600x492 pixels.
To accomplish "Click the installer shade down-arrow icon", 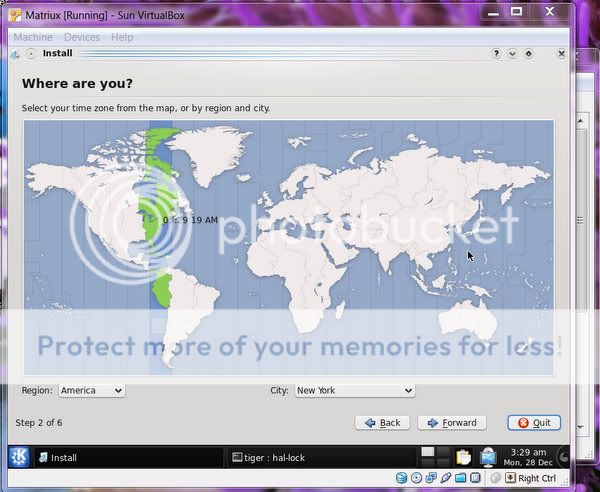I will point(512,54).
